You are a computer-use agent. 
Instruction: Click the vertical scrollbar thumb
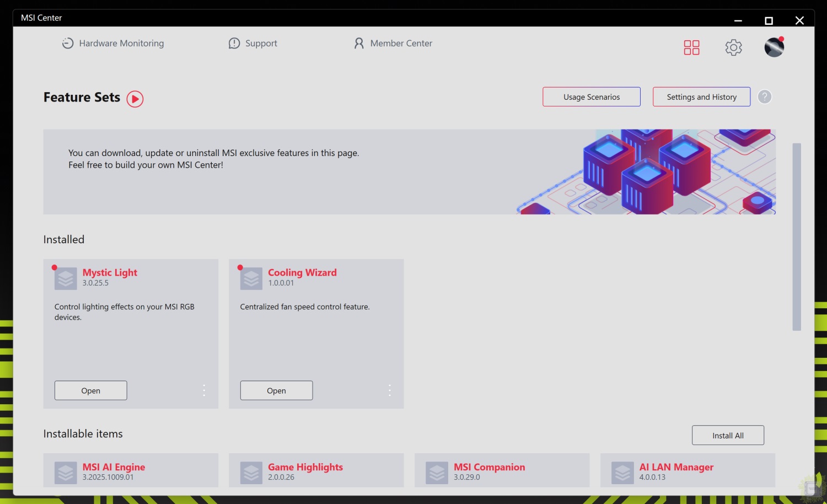click(797, 237)
